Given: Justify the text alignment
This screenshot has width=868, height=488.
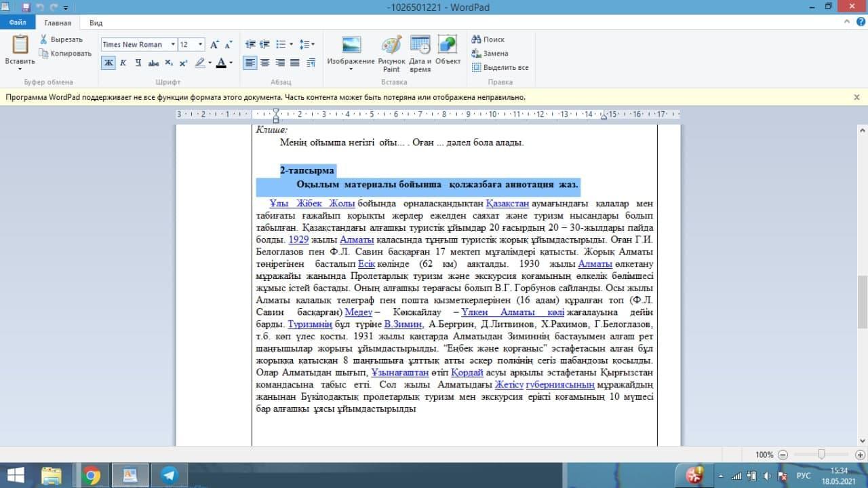Looking at the screenshot, I should pyautogui.click(x=295, y=62).
